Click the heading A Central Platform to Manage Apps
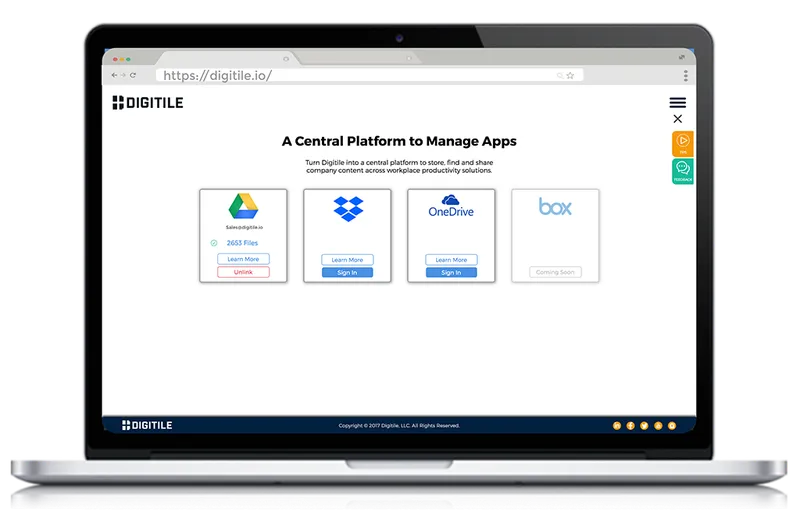The width and height of the screenshot is (800, 513). 399,141
